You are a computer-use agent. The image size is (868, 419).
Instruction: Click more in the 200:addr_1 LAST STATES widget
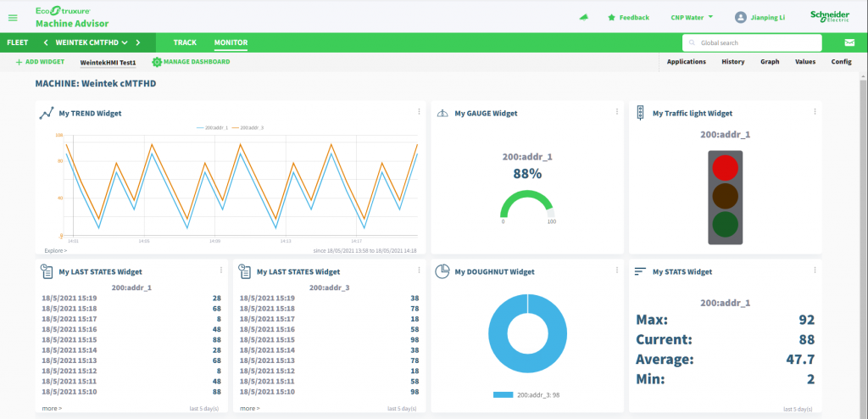tap(52, 409)
